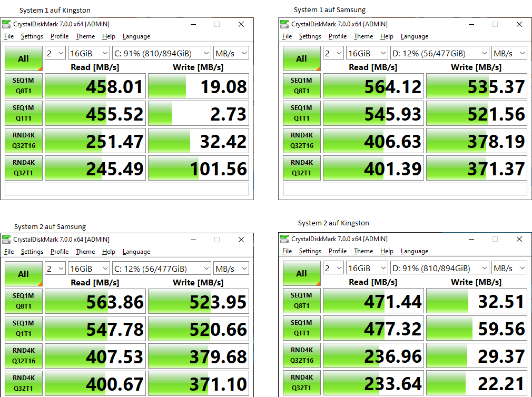Open test count dropdown in D: 12% window

(x=333, y=53)
